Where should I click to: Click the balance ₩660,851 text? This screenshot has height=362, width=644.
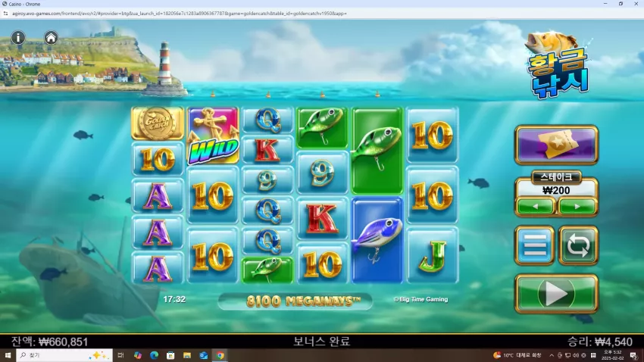coord(50,342)
